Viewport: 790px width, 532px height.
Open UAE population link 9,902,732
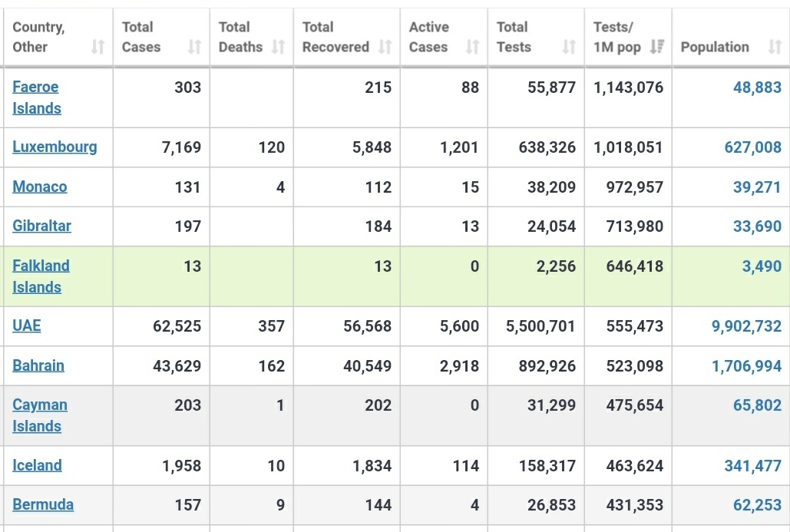pyautogui.click(x=746, y=326)
